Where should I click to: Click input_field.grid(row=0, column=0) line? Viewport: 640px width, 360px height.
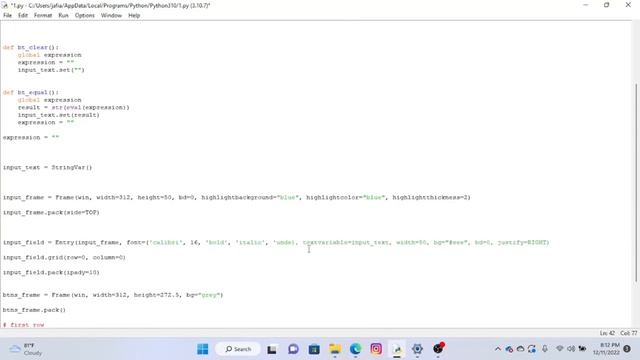(64, 258)
